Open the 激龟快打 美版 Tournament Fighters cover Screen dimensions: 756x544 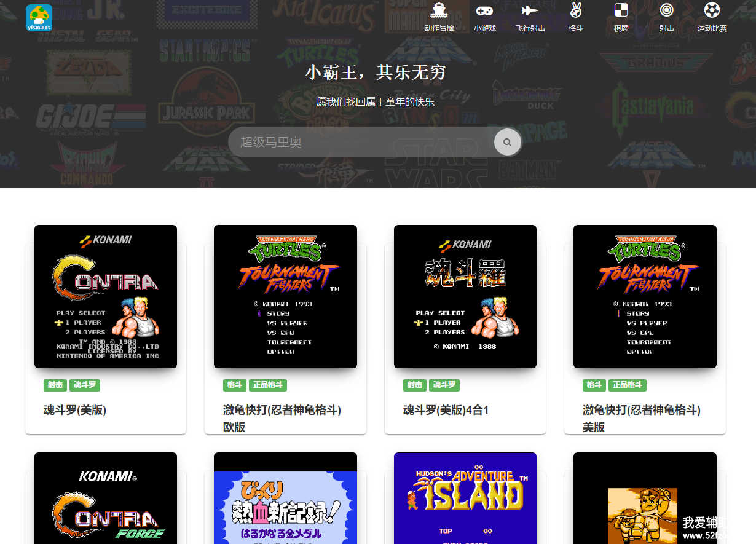[x=645, y=296]
